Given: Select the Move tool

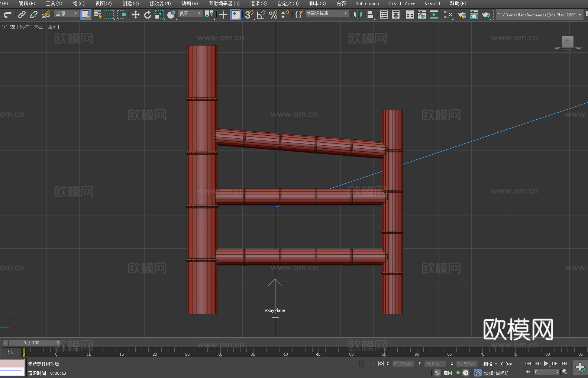Looking at the screenshot, I should click(136, 14).
